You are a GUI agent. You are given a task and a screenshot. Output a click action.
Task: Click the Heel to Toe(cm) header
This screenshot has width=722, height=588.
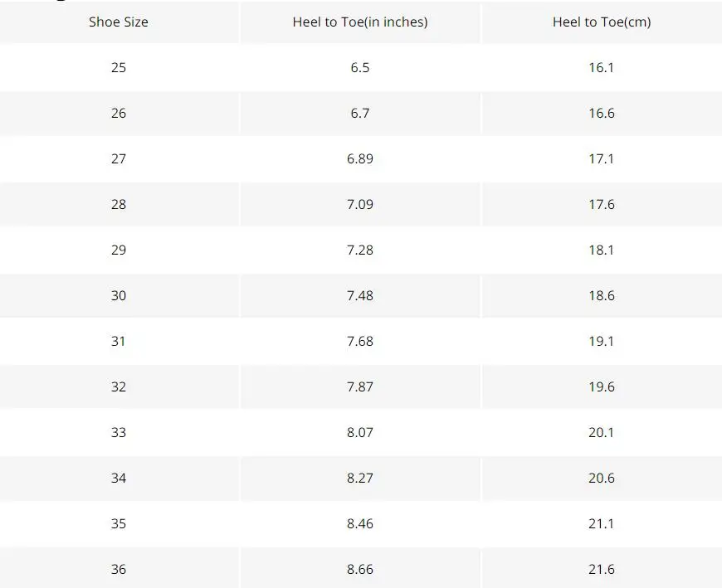pyautogui.click(x=602, y=22)
